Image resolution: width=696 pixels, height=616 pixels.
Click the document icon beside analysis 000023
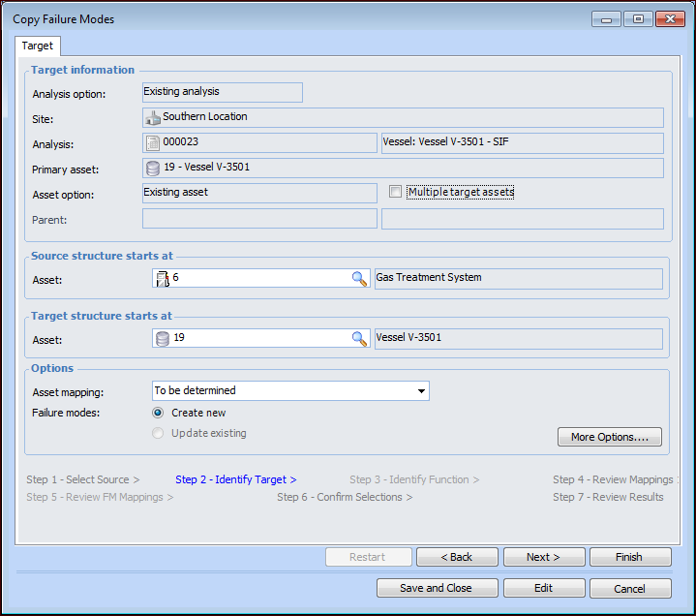pos(153,142)
